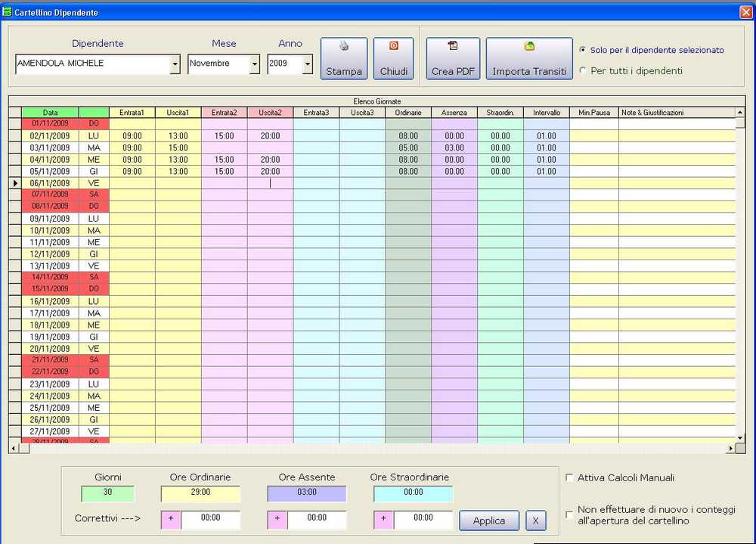Click the Stampa printer icon button
This screenshot has width=756, height=544.
pyautogui.click(x=344, y=58)
